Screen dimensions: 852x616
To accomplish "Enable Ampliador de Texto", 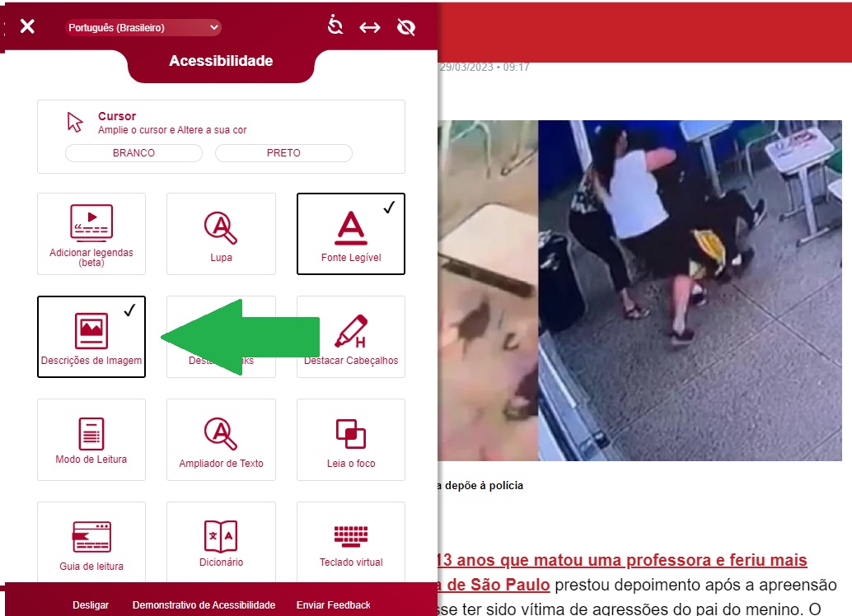I will click(221, 440).
